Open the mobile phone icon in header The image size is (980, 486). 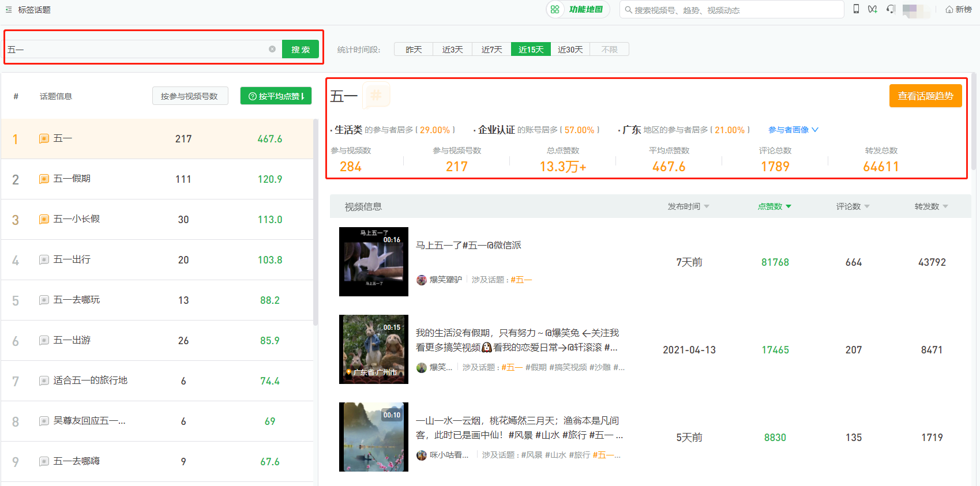(x=856, y=9)
